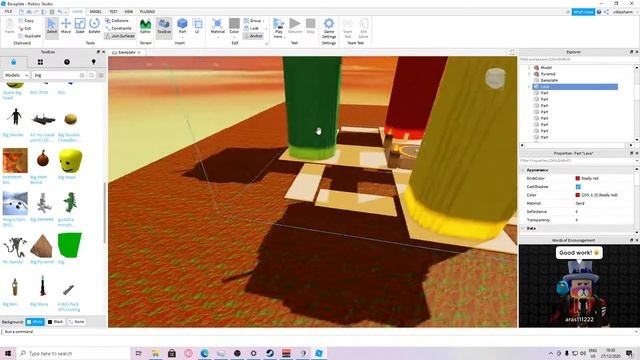Switch to the VIEW ribbon tab
This screenshot has height=360, width=640.
point(129,11)
